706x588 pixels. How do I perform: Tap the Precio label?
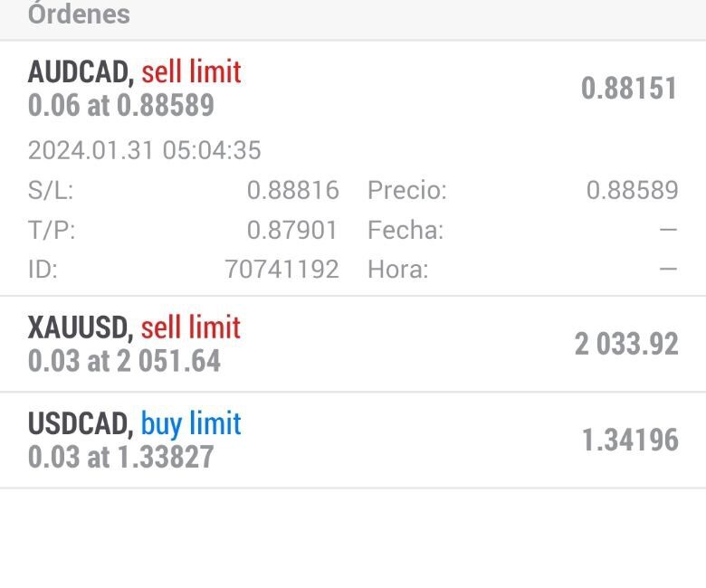[406, 191]
